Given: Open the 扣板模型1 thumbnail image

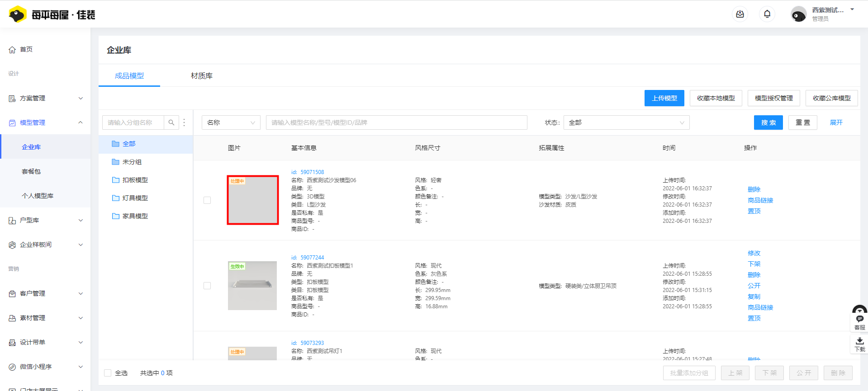Looking at the screenshot, I should pos(252,286).
